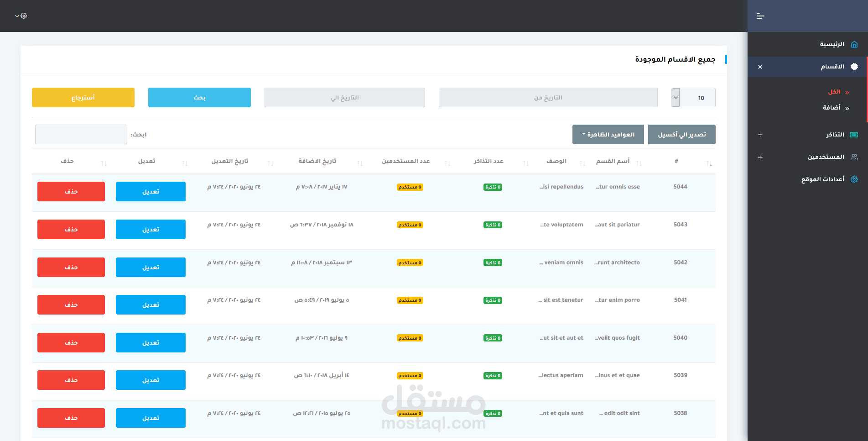
Task: Expand the المستخدمين menu plus sign
Action: (760, 157)
